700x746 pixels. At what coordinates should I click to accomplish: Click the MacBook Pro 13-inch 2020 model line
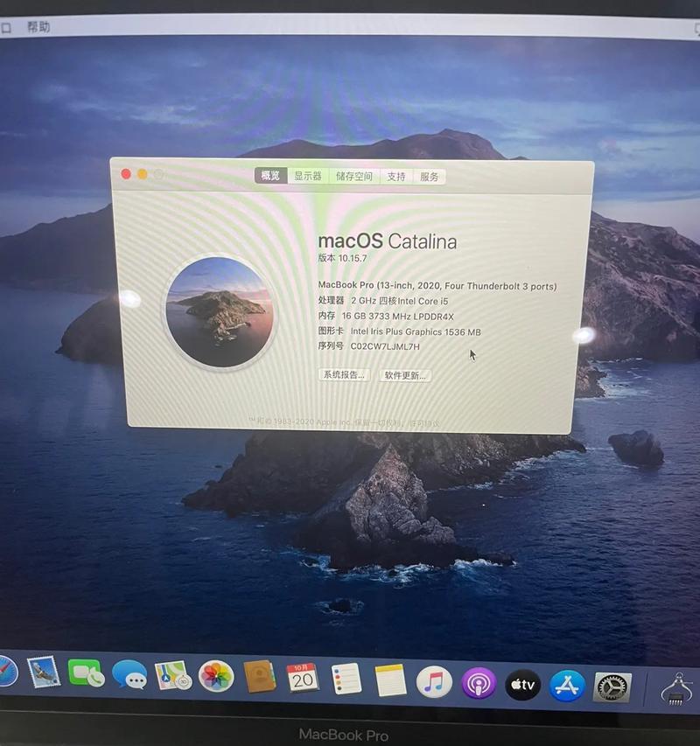point(437,285)
